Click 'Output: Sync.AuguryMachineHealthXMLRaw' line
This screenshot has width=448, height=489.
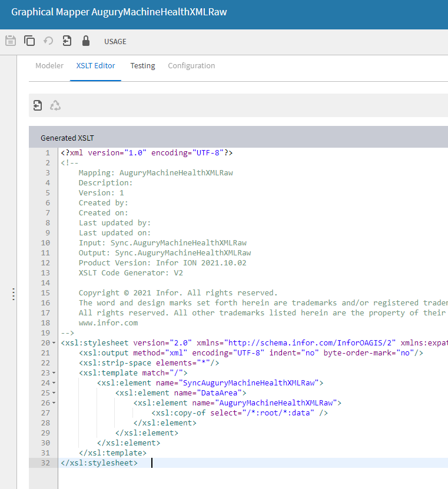(165, 252)
